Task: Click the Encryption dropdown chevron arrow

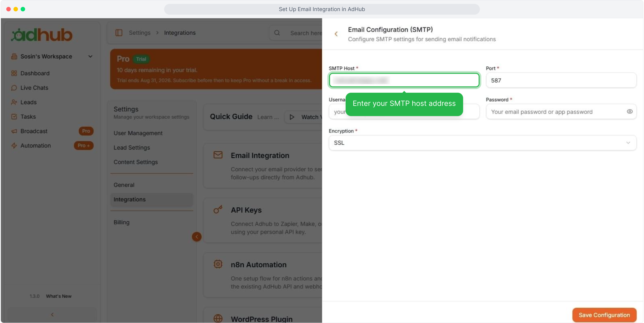Action: pyautogui.click(x=628, y=143)
